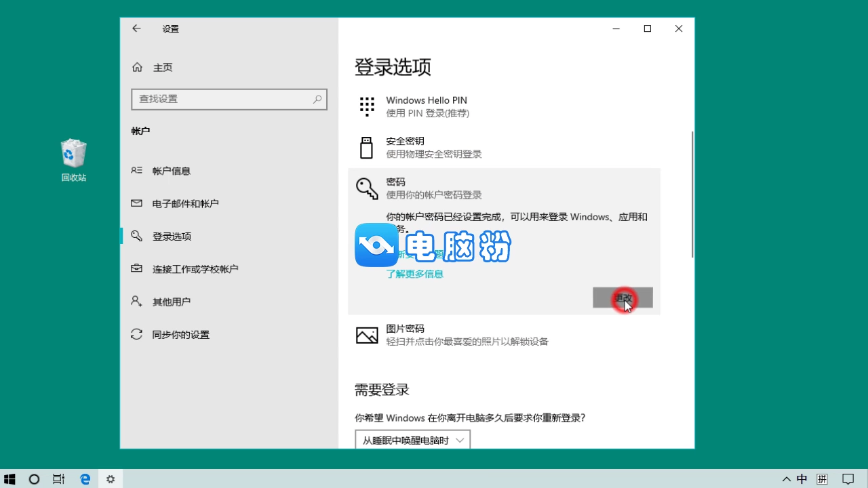
Task: Click the envelope icon beside 电子邮件和帐户
Action: tap(136, 203)
